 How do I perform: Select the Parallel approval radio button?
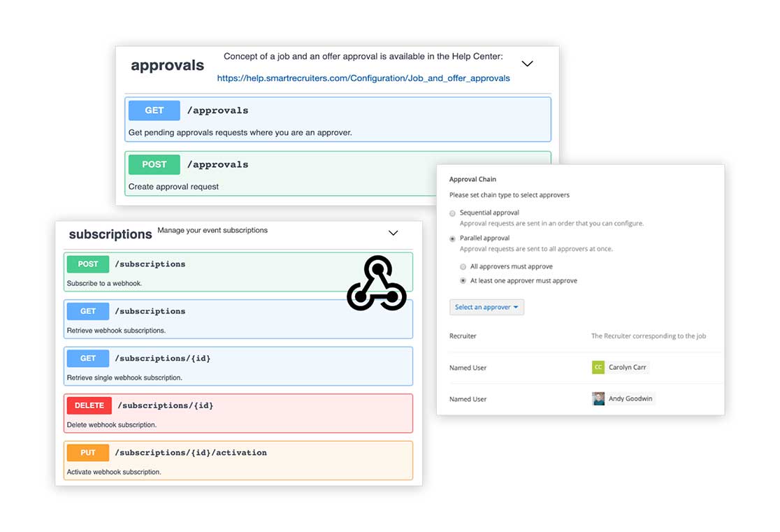pos(453,239)
